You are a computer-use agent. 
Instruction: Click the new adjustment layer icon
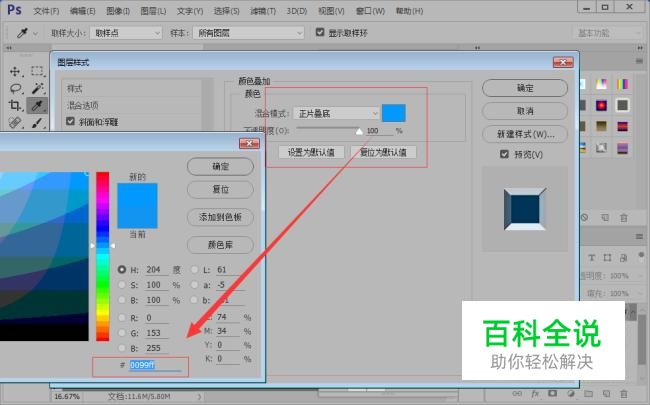pyautogui.click(x=571, y=393)
